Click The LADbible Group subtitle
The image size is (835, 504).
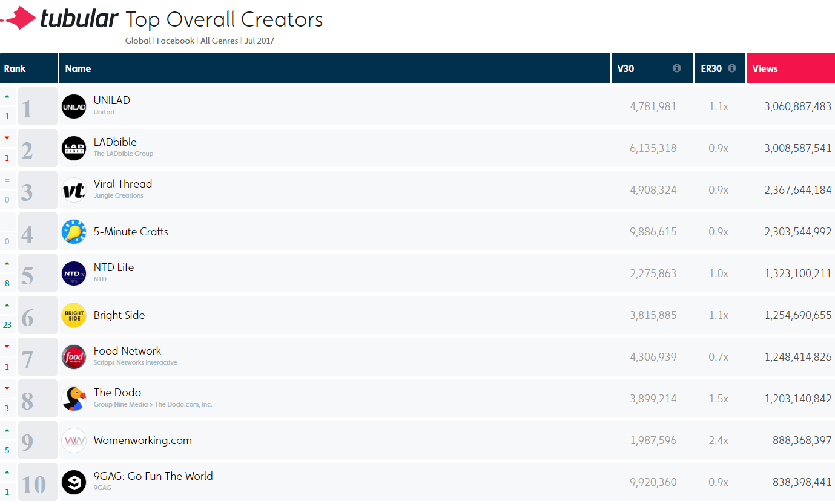click(124, 154)
